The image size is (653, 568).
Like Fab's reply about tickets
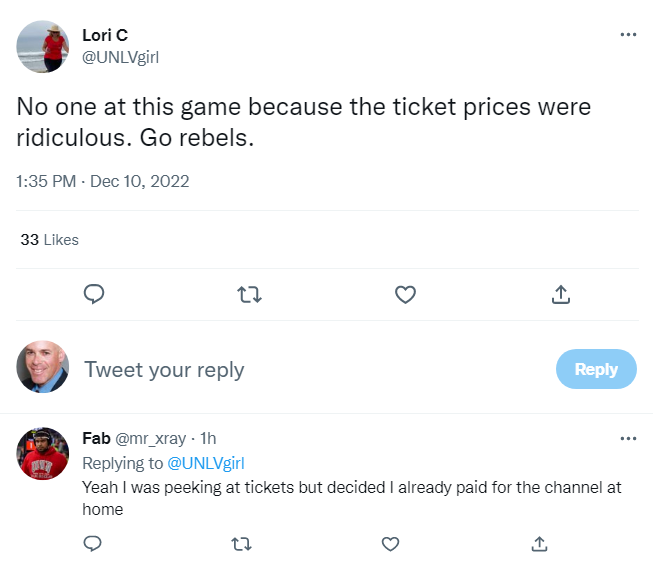(x=390, y=543)
